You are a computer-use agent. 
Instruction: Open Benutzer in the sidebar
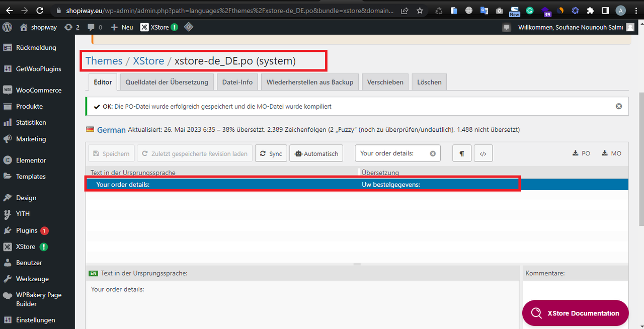(x=37, y=263)
